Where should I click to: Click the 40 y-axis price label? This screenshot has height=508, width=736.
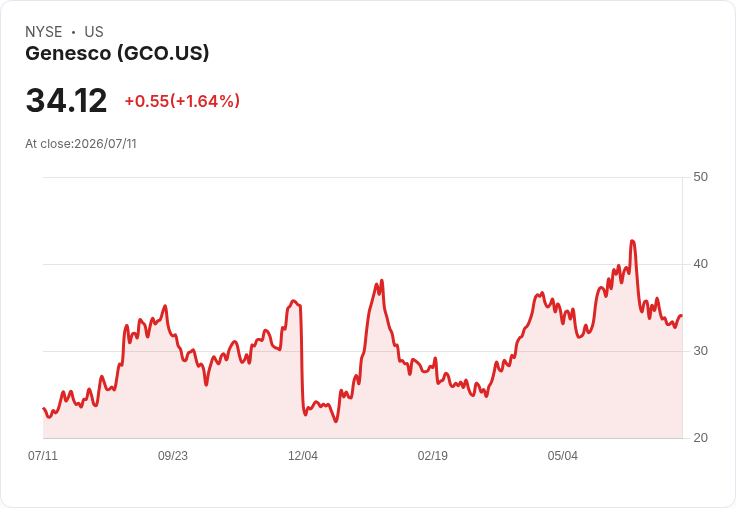700,264
